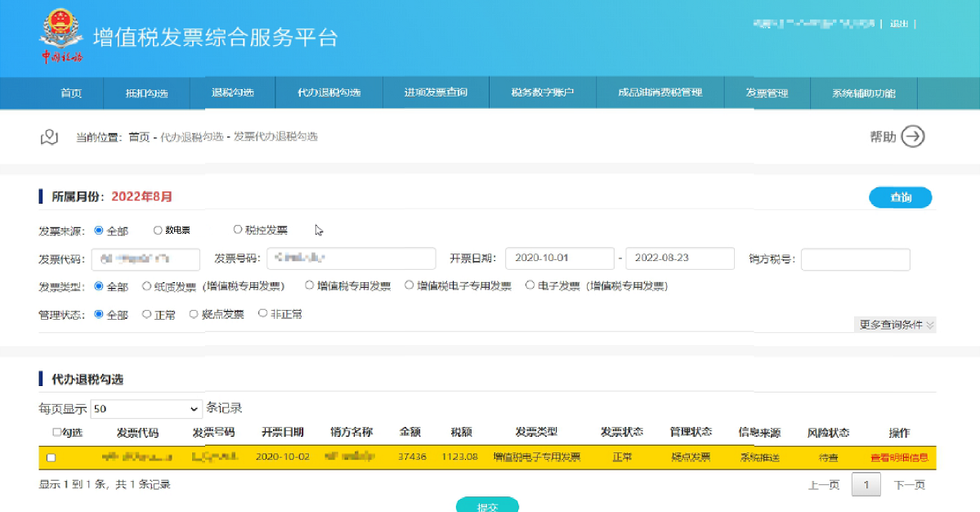
Task: Click the 查询 search button
Action: click(x=900, y=198)
